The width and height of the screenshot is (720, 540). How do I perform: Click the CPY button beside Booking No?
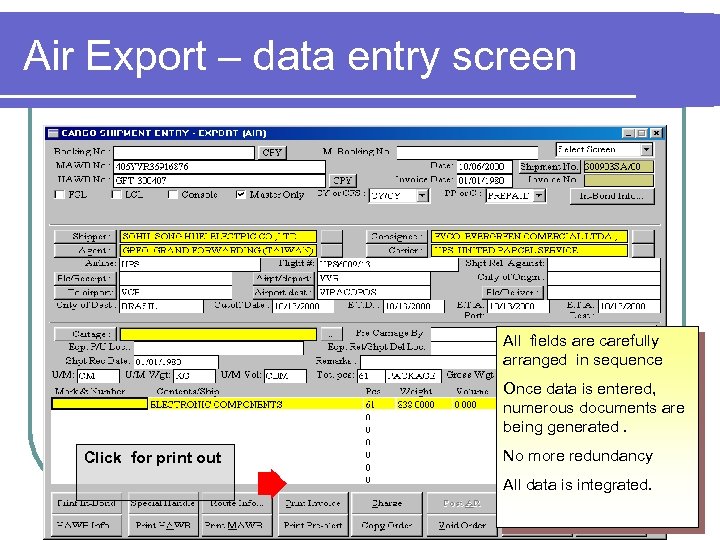(x=272, y=152)
